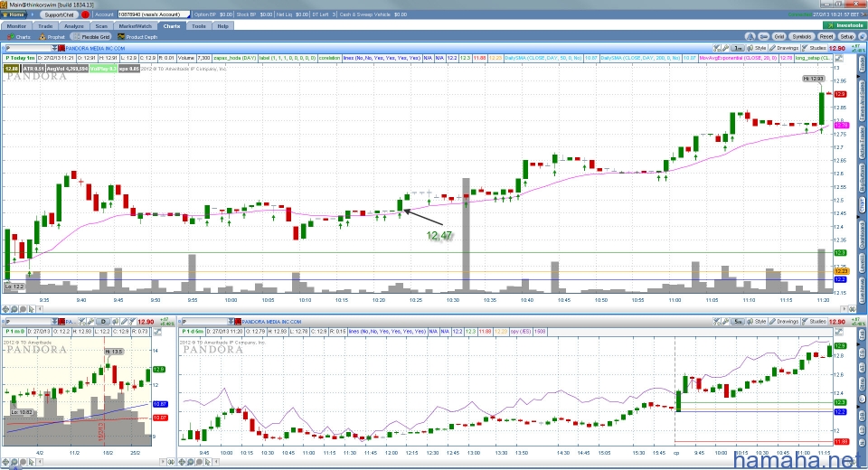Open the 5-minute chart Style menu
Image resolution: width=868 pixels, height=470 pixels.
pyautogui.click(x=757, y=321)
